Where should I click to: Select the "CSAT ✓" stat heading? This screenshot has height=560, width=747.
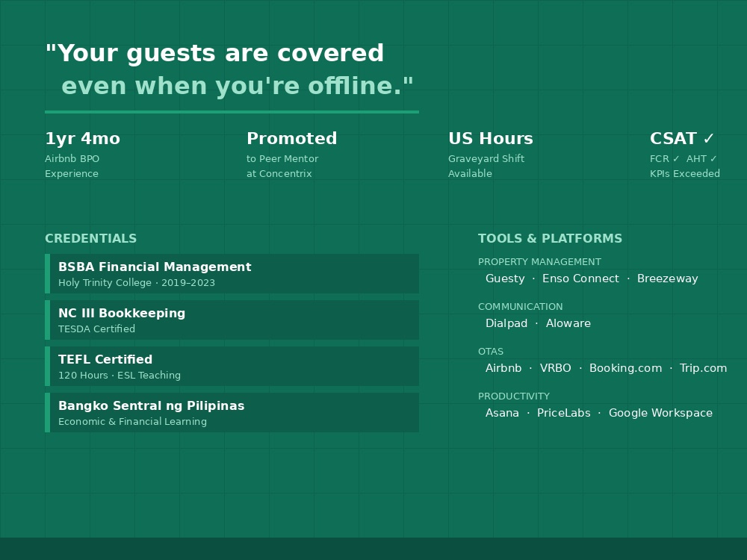tap(682, 139)
